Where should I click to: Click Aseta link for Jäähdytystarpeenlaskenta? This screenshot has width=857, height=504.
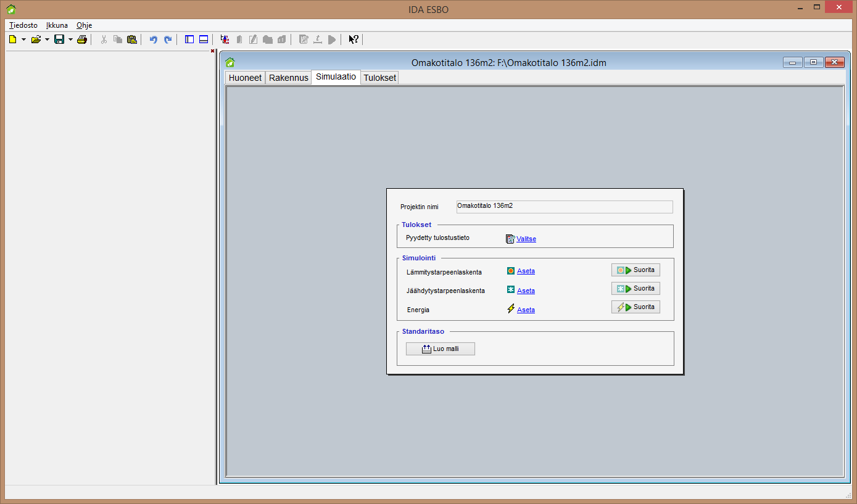click(526, 291)
